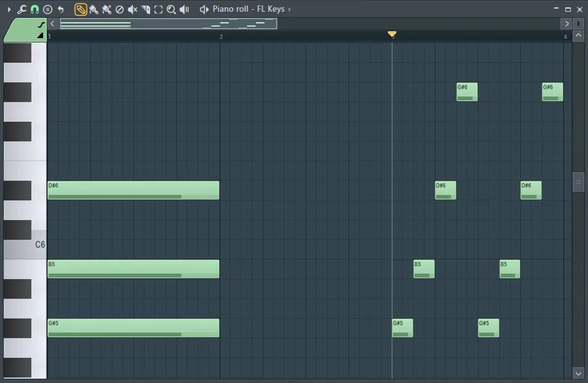The image size is (588, 383).
Task: Select the paint brush with plus tool
Action: [107, 9]
